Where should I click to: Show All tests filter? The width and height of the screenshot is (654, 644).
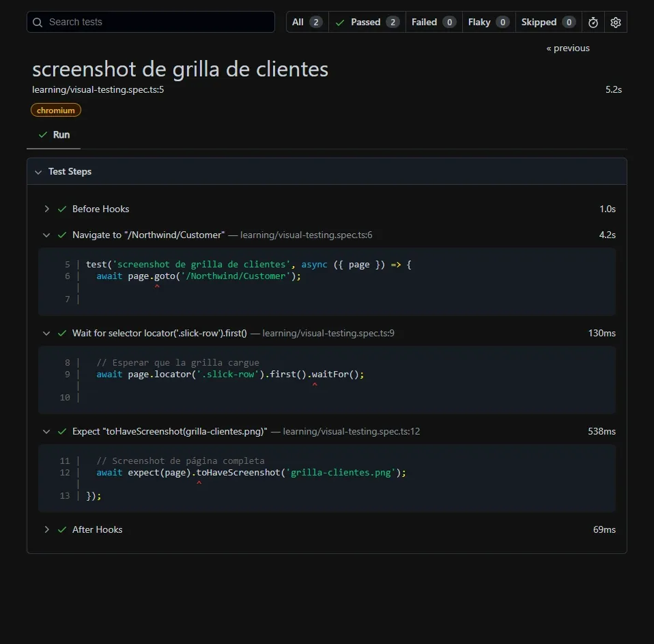tap(307, 22)
